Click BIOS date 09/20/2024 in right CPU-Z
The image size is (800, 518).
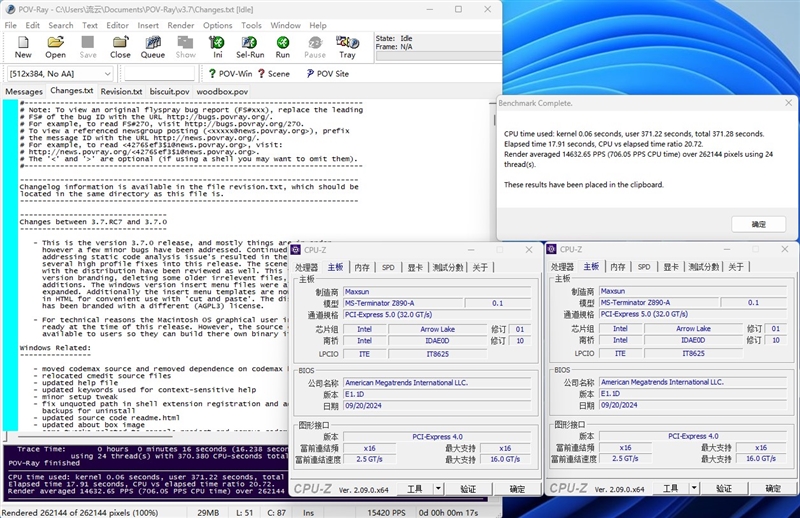tap(693, 405)
